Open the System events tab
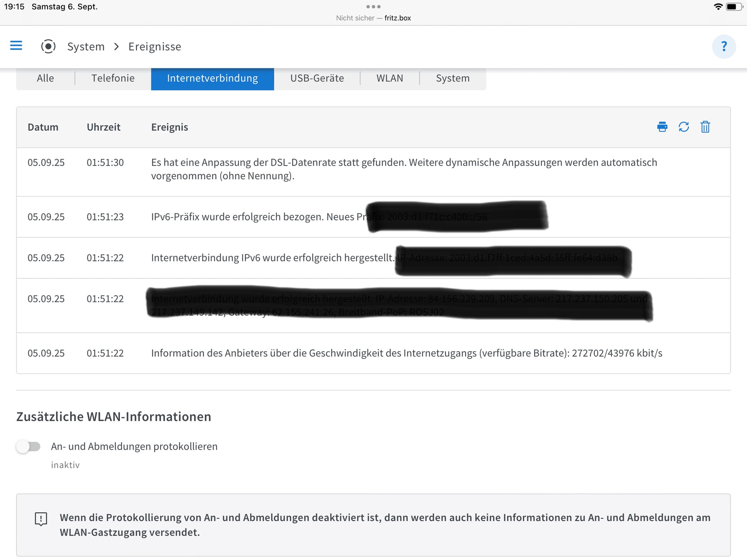The width and height of the screenshot is (747, 560). tap(452, 79)
